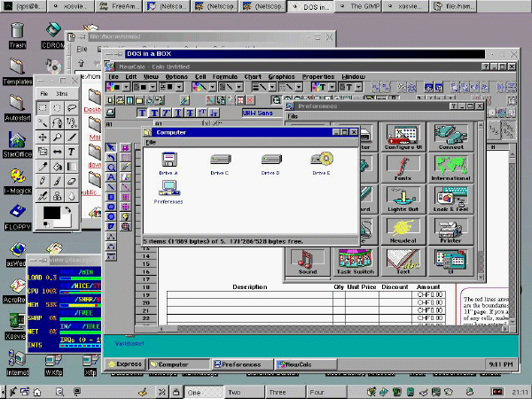Image resolution: width=532 pixels, height=399 pixels.
Task: Select the GIMP paintbrush tool
Action: (57, 181)
